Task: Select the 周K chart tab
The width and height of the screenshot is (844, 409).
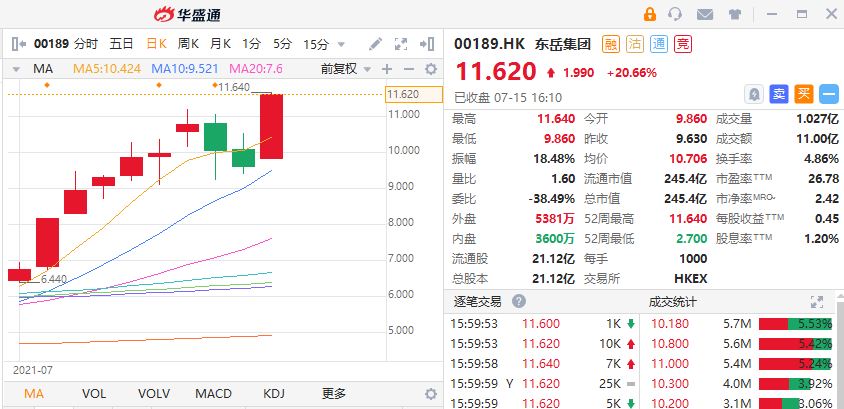Action: tap(188, 44)
